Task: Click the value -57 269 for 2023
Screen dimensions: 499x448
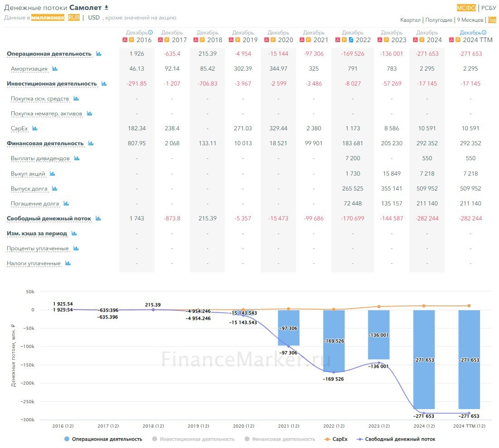Action: coord(391,84)
